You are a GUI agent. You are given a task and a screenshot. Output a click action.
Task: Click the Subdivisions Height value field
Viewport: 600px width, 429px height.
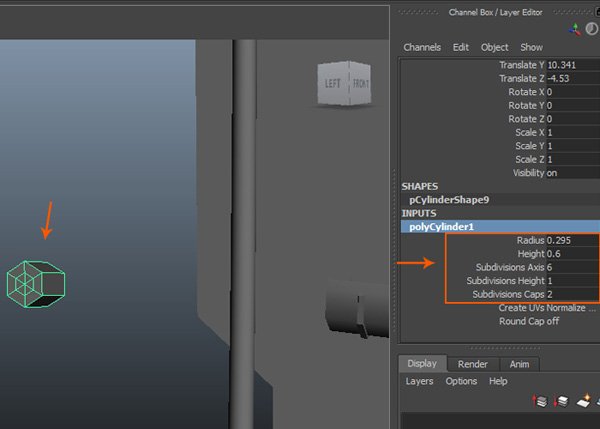(572, 281)
